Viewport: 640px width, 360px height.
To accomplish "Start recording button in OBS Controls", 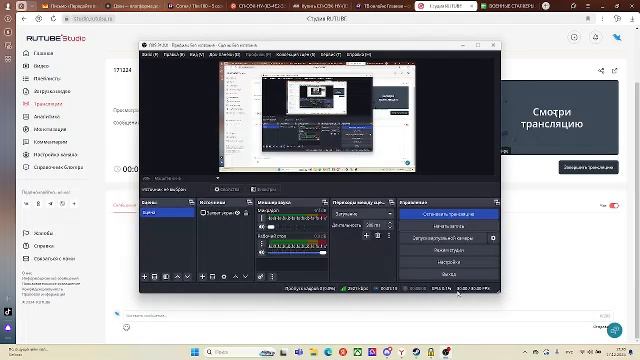I will pos(449,226).
